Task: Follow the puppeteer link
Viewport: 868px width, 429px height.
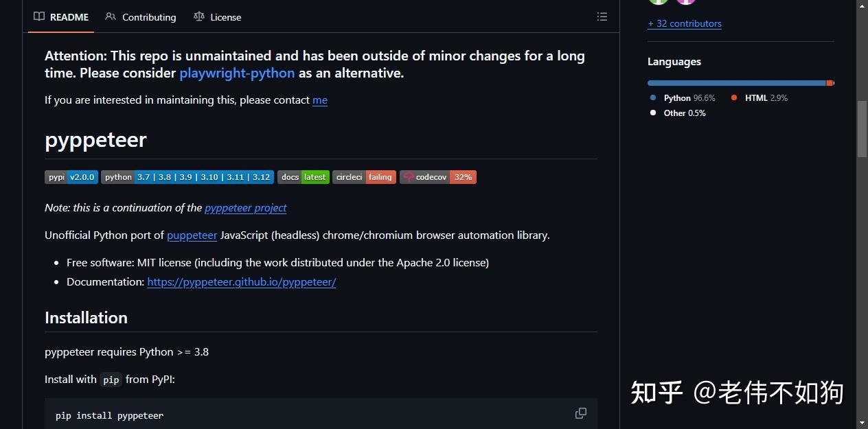Action: tap(192, 235)
